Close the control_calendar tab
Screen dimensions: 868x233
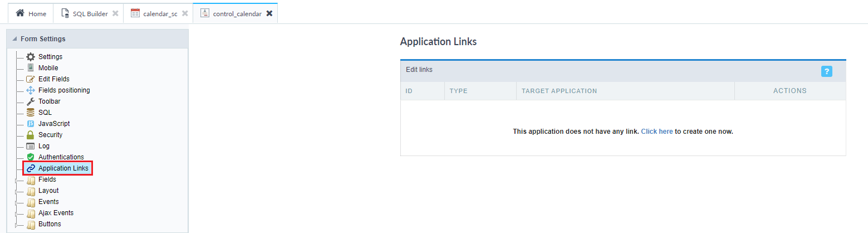click(269, 14)
